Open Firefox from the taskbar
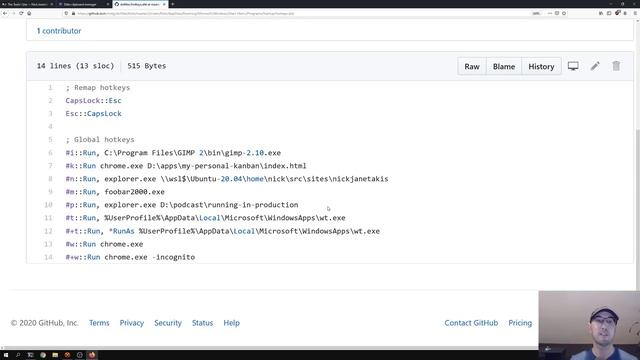Image resolution: width=640 pixels, height=360 pixels. coord(92,355)
